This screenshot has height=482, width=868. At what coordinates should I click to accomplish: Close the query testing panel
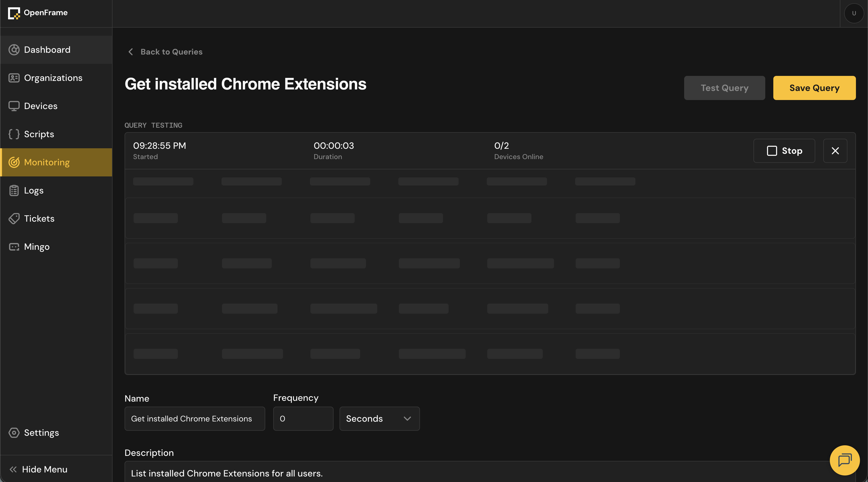(835, 151)
